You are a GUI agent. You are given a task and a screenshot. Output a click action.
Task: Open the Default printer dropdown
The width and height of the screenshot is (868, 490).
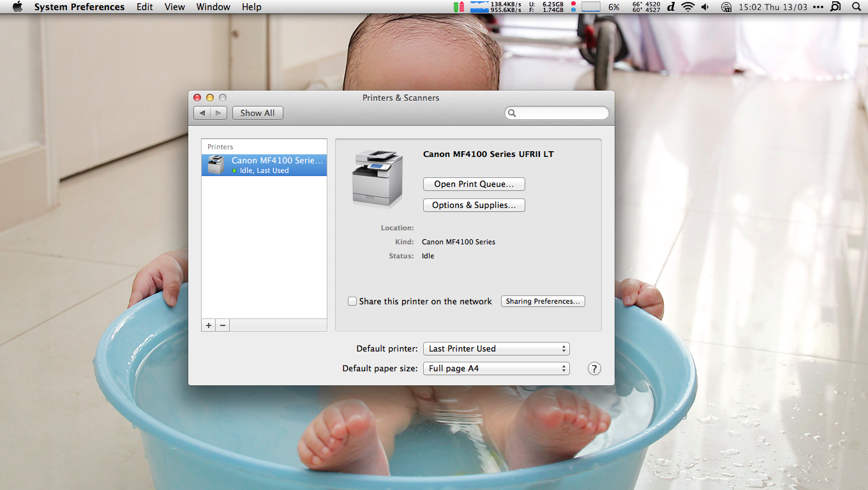click(x=496, y=348)
